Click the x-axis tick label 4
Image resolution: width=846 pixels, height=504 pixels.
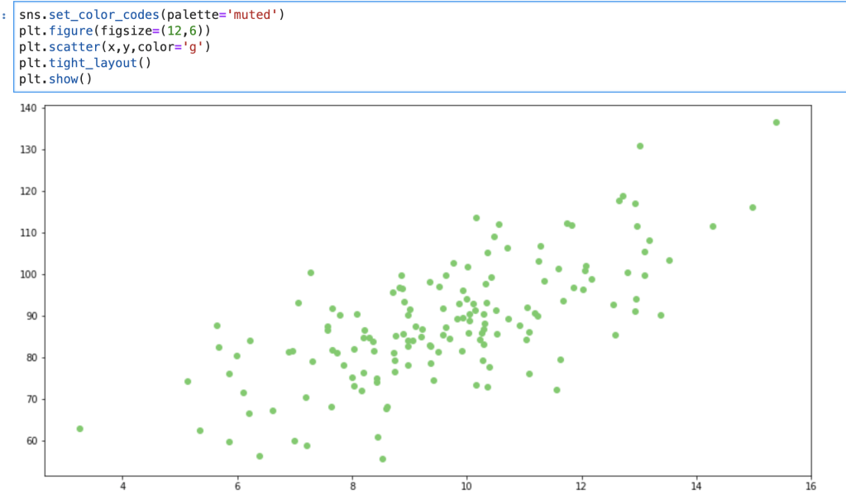coord(122,487)
